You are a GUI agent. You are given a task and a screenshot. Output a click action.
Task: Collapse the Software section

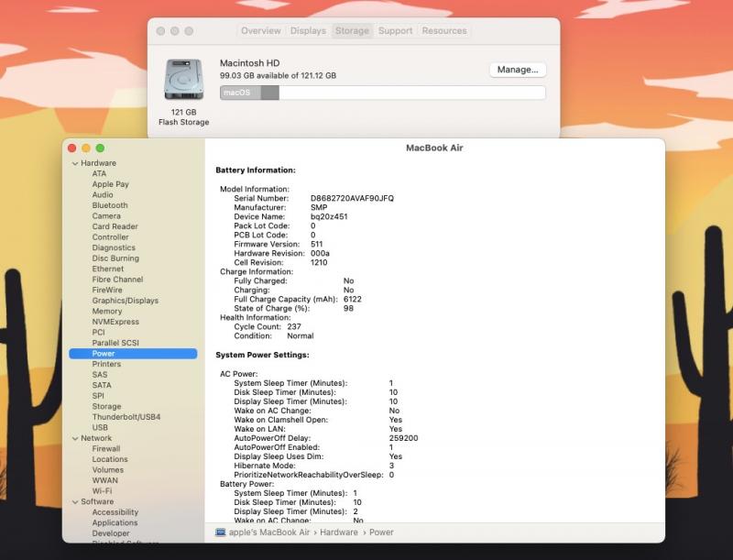pyautogui.click(x=75, y=501)
